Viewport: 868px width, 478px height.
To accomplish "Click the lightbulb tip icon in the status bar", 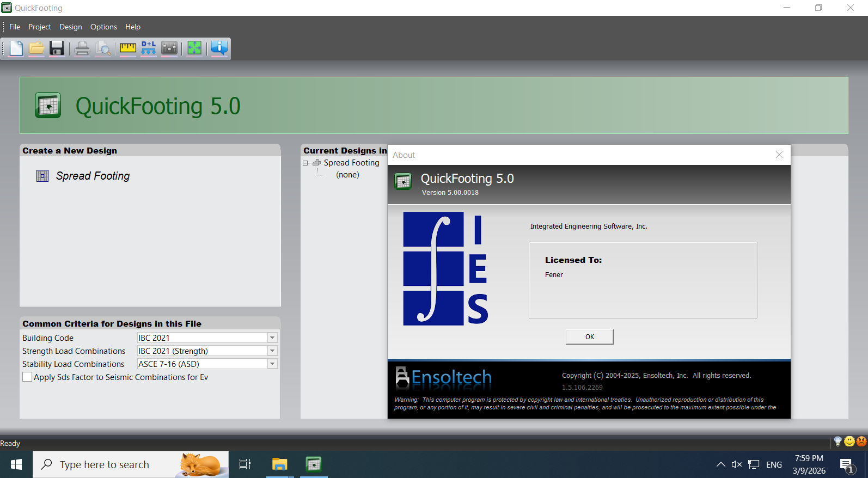I will coord(838,441).
